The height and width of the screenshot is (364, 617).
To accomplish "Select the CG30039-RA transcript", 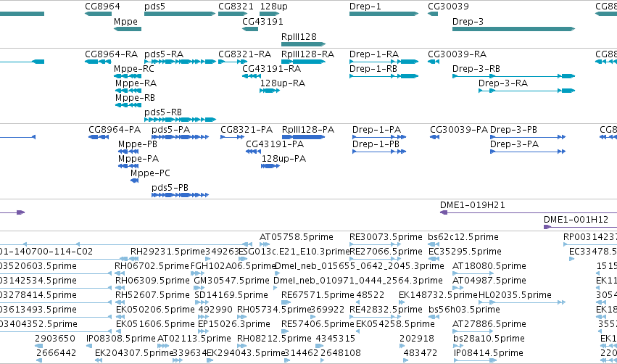I will [x=434, y=62].
